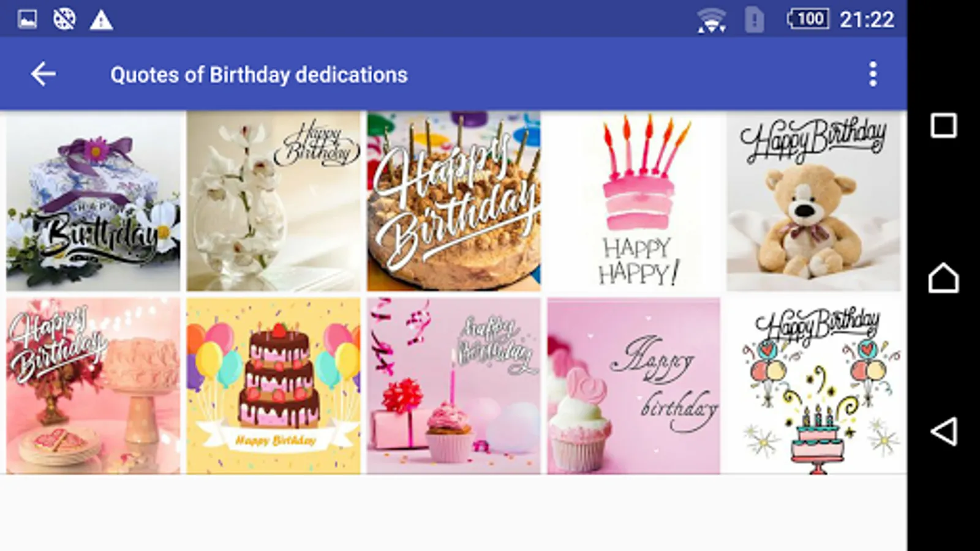Tap the back arrow in the app bar
The width and height of the screenshot is (980, 551).
coord(43,74)
